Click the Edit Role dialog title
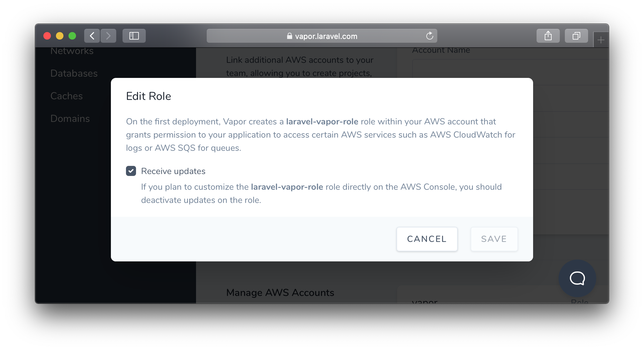This screenshot has height=350, width=644. coord(149,96)
